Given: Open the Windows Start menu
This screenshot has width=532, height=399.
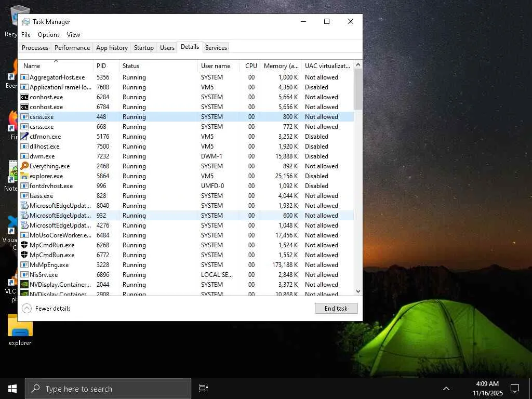Looking at the screenshot, I should [x=12, y=389].
